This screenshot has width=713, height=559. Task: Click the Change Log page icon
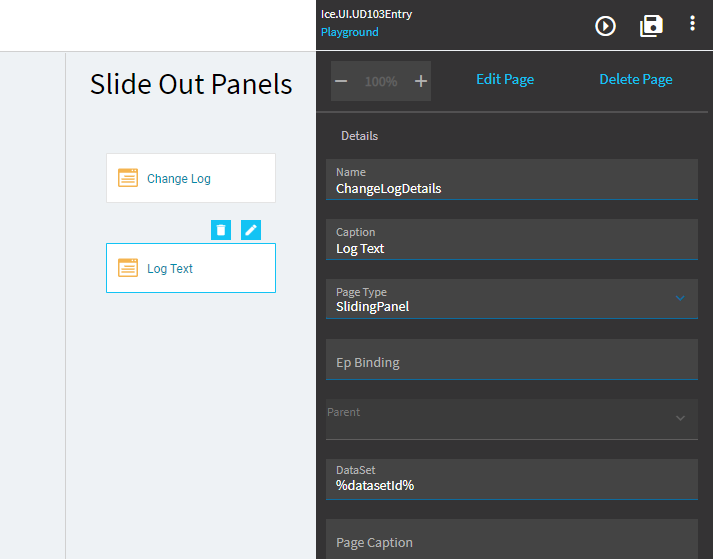128,178
